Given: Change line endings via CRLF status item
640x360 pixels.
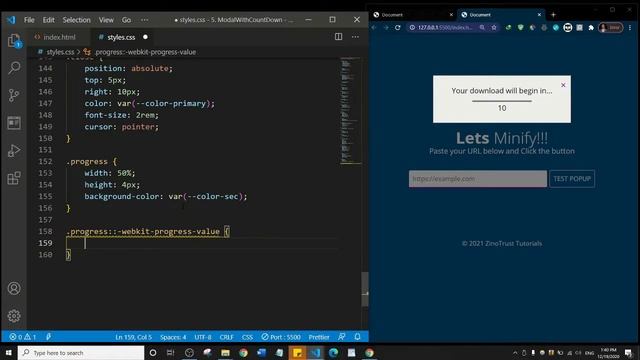Looking at the screenshot, I should pyautogui.click(x=227, y=337).
